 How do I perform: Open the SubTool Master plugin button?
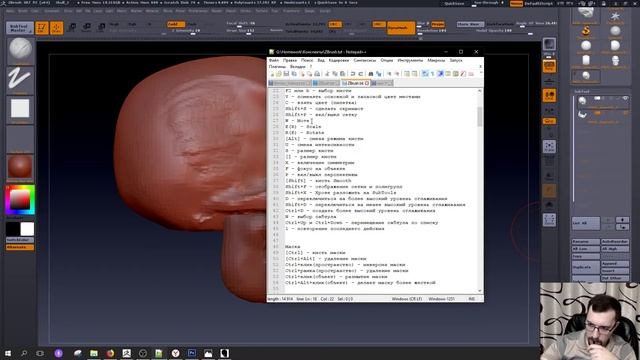pyautogui.click(x=20, y=28)
